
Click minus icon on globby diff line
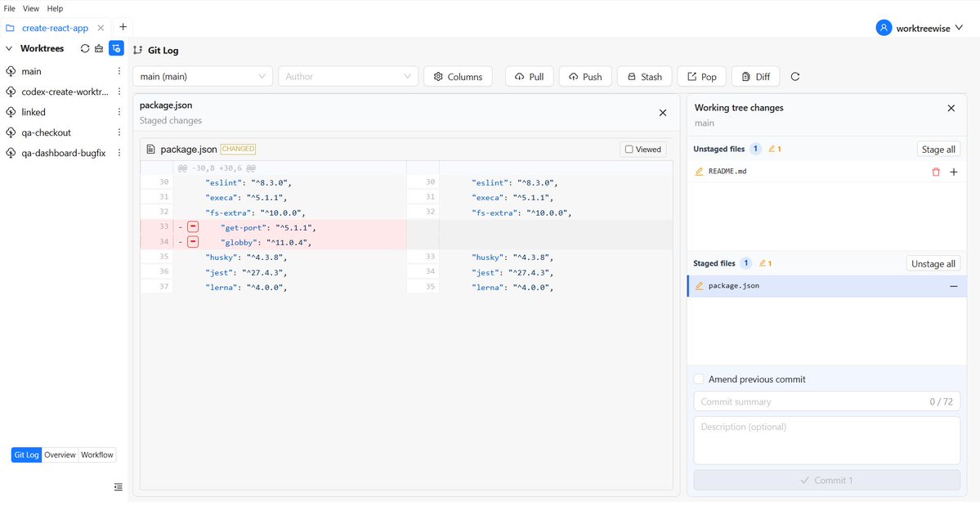coord(193,243)
